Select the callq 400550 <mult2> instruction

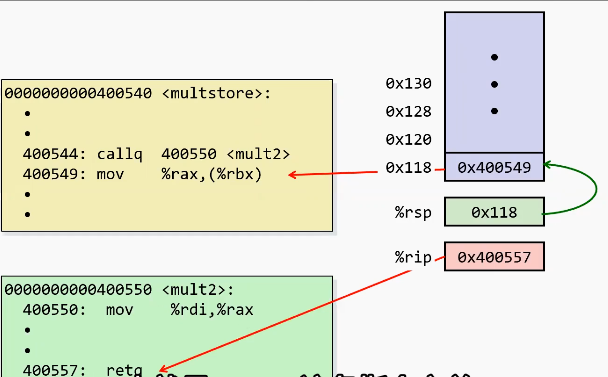[156, 154]
